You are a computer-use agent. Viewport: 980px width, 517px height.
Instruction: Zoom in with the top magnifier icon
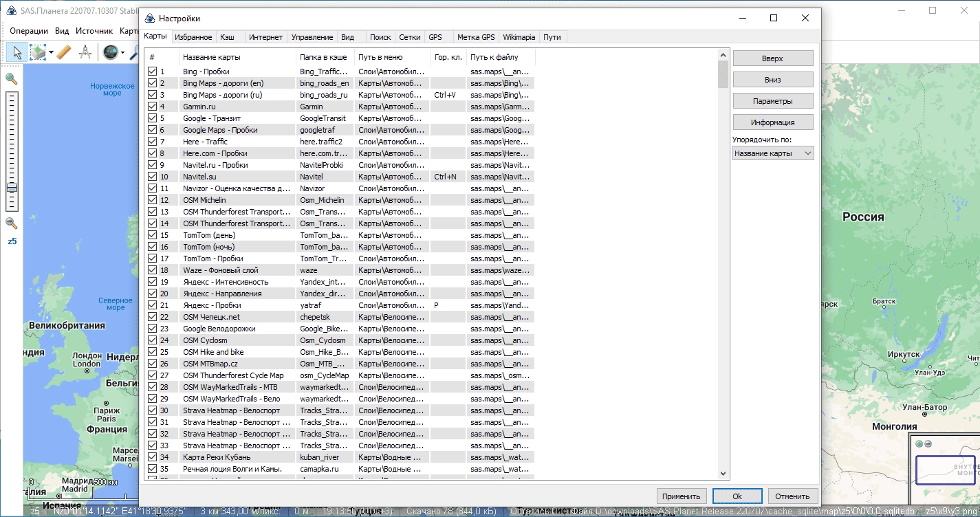point(12,79)
